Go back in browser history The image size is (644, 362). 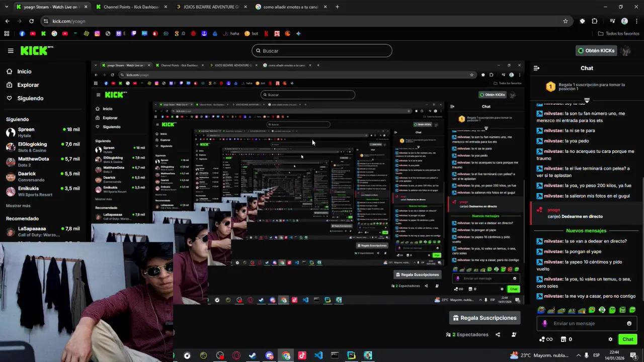pyautogui.click(x=7, y=21)
